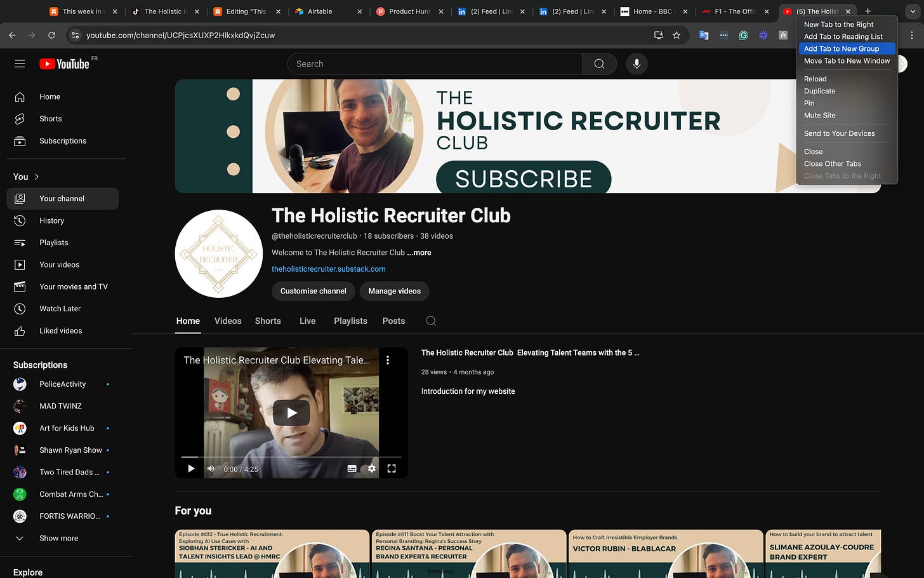
Task: Select Pin in tab context menu
Action: click(847, 103)
